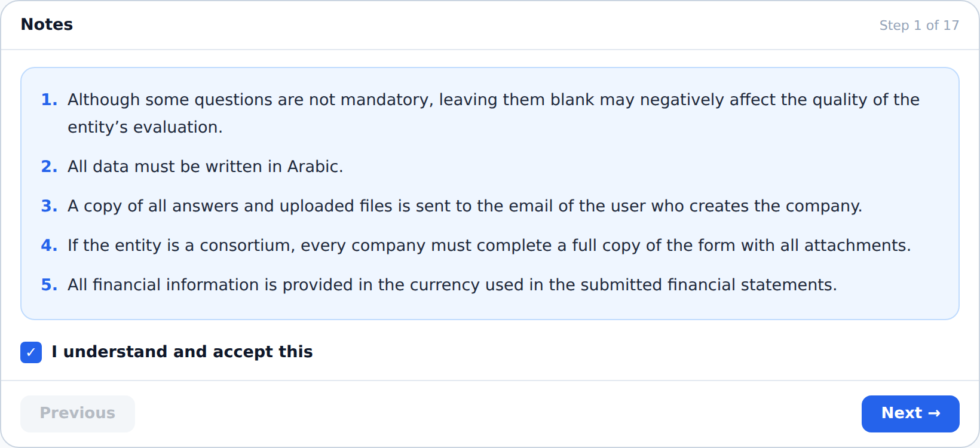The image size is (980, 448).
Task: Proceed with the blue Next button
Action: 910,413
